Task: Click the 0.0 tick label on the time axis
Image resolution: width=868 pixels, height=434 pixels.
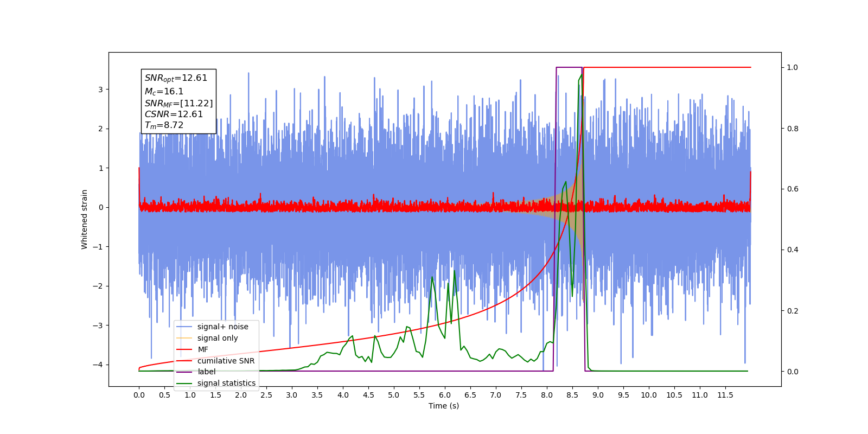Action: tap(139, 395)
